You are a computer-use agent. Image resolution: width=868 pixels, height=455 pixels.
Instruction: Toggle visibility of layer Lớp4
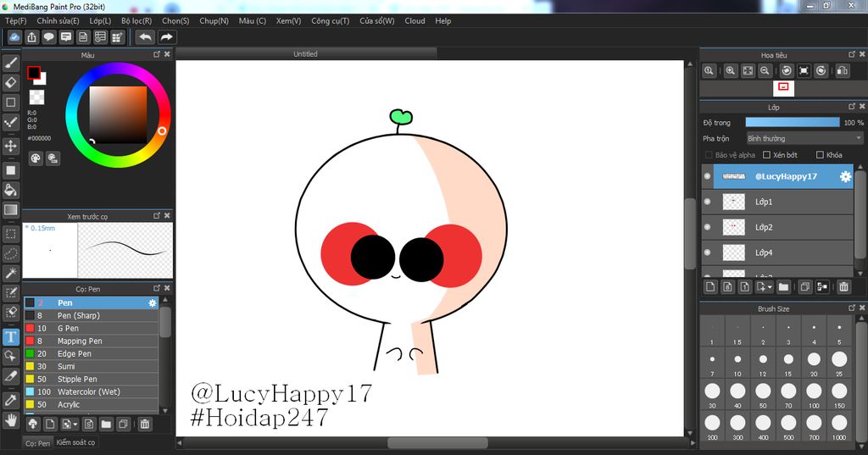707,252
